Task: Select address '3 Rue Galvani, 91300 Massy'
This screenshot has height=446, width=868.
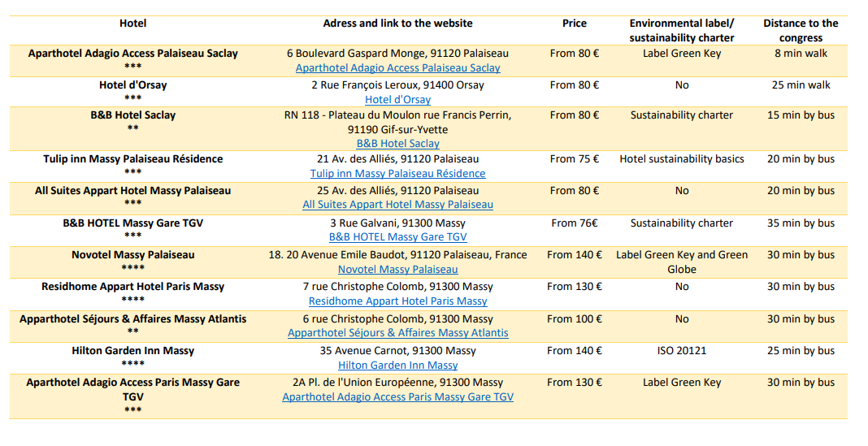Action: click(x=397, y=223)
